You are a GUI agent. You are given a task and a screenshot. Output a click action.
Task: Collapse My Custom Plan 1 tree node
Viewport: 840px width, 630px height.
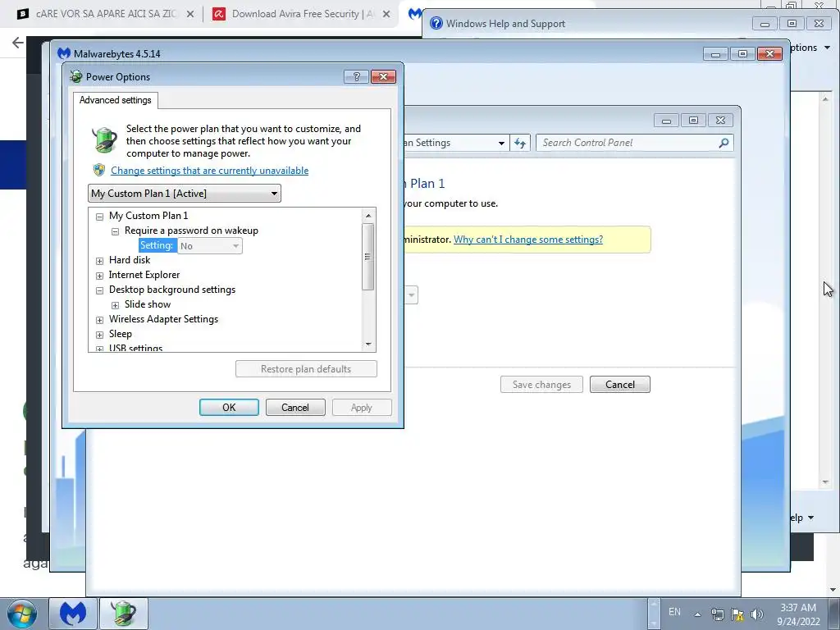pos(99,217)
